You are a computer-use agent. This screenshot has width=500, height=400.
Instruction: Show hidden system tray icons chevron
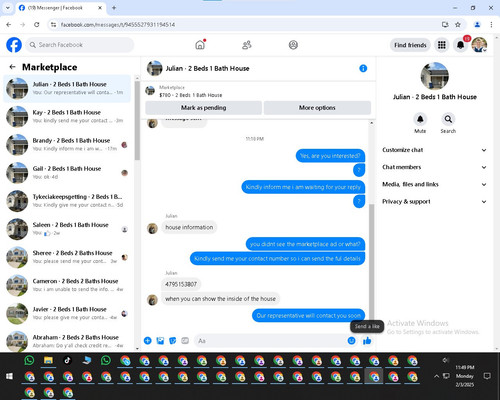pos(436,376)
